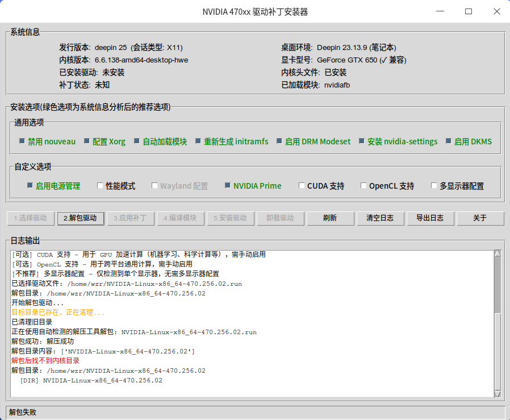This screenshot has width=510, height=420.
Task: Click the Wayland 配置 checkbox
Action: tap(154, 186)
